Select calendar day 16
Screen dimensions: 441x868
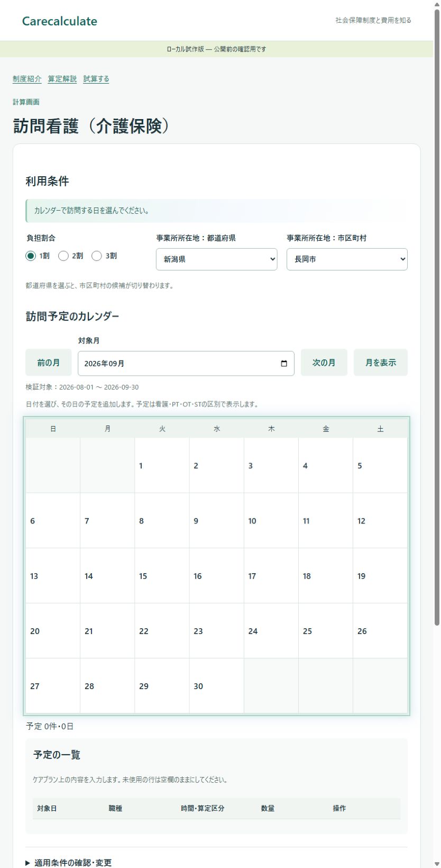pyautogui.click(x=216, y=575)
